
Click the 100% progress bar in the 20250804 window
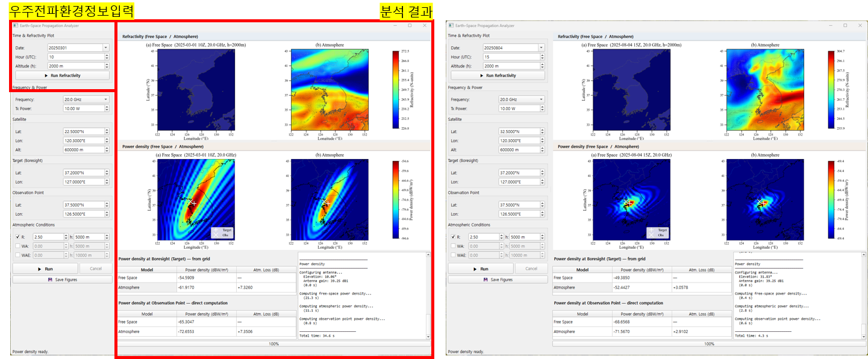click(709, 343)
